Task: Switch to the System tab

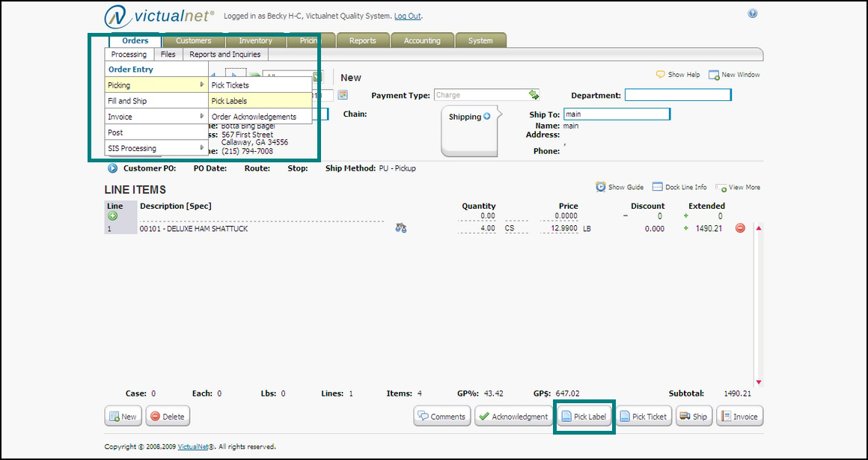Action: [480, 40]
